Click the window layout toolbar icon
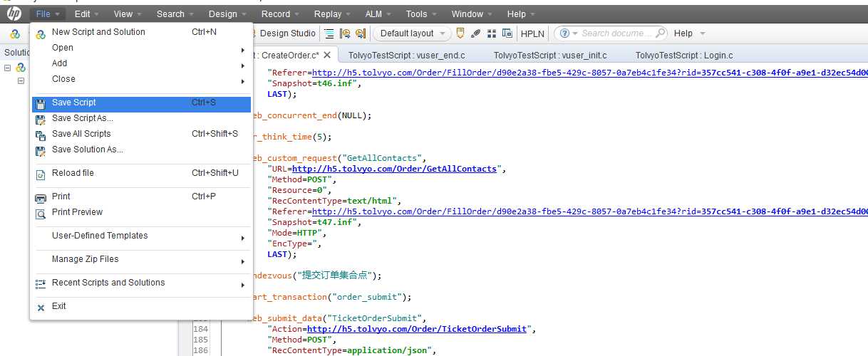 click(507, 33)
